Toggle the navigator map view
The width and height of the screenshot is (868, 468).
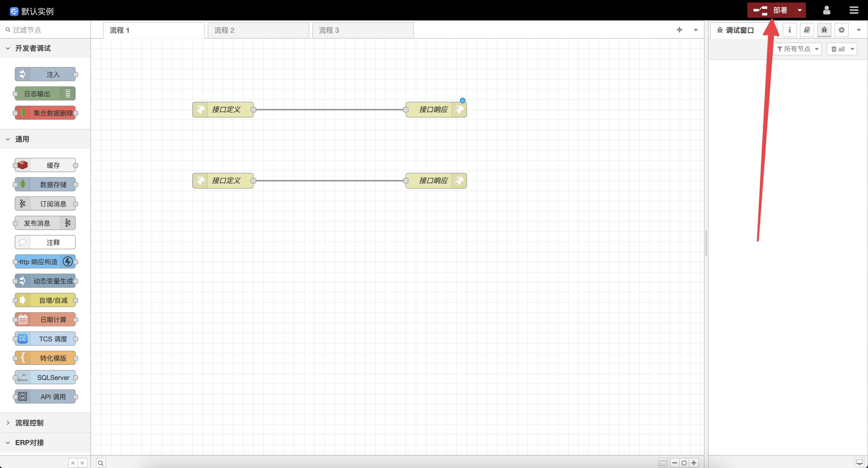pyautogui.click(x=663, y=463)
